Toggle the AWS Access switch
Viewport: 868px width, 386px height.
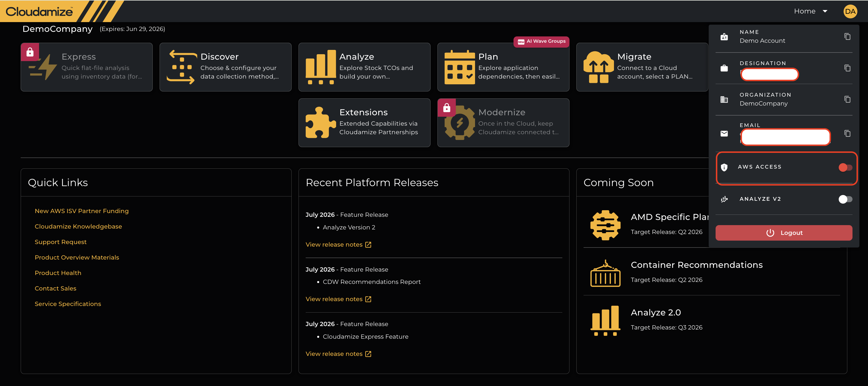[845, 167]
